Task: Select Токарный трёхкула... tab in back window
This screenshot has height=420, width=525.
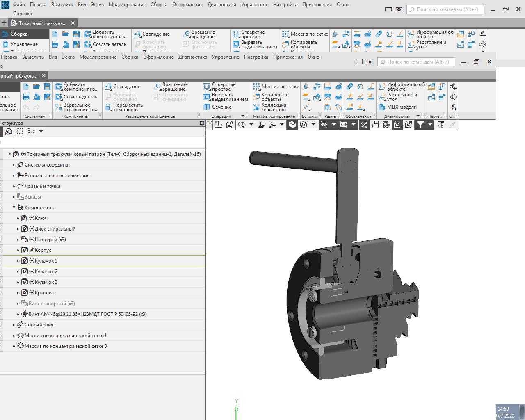Action: pos(42,23)
